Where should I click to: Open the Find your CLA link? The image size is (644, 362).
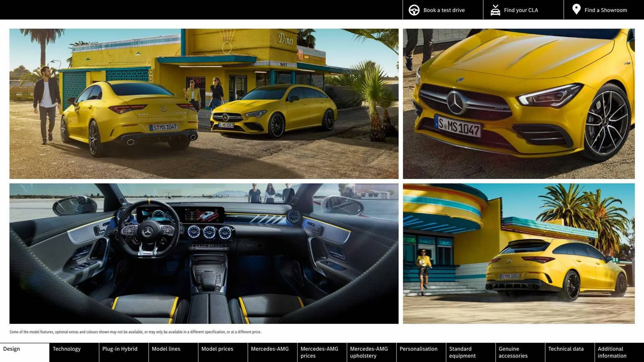[521, 10]
